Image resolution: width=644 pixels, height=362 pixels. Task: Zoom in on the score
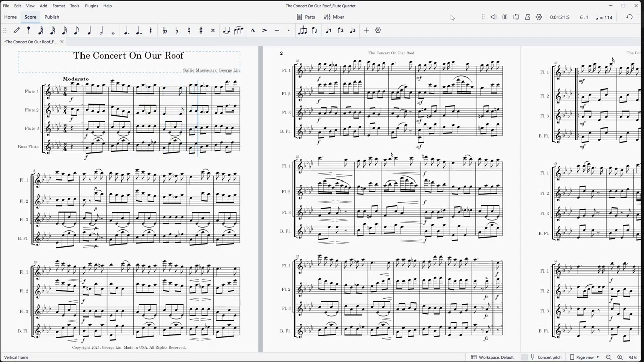[x=620, y=357]
